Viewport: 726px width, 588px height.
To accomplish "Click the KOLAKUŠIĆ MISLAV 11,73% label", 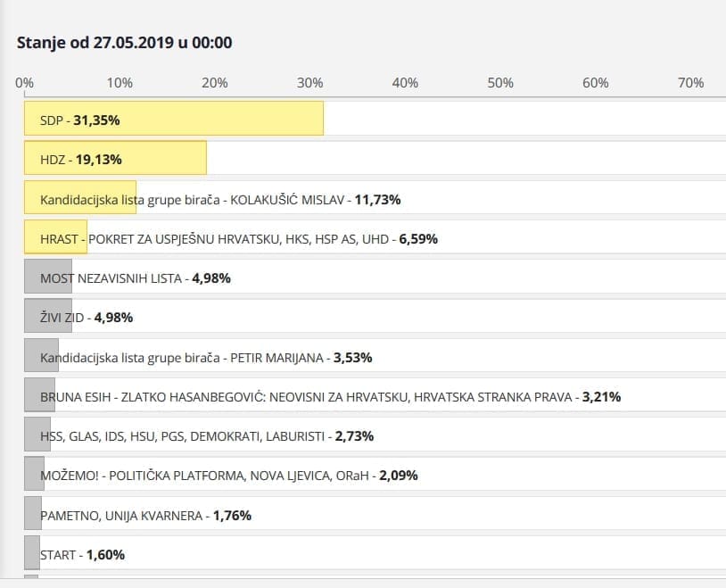I will coord(220,199).
